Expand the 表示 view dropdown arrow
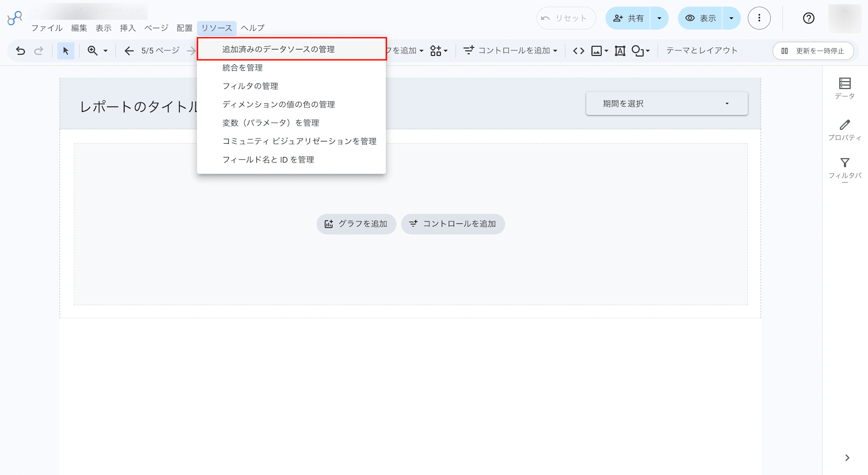This screenshot has height=475, width=868. (731, 18)
